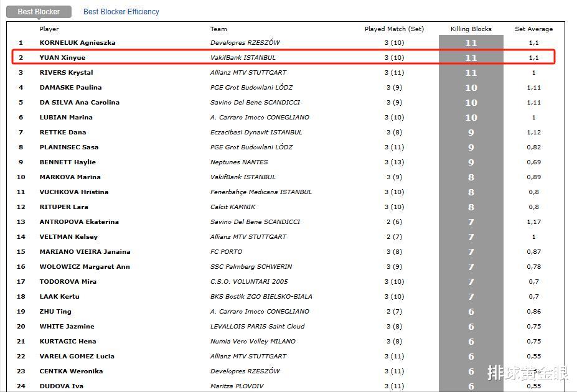Select the Best Blocker tab
The height and width of the screenshot is (392, 577).
pos(39,12)
